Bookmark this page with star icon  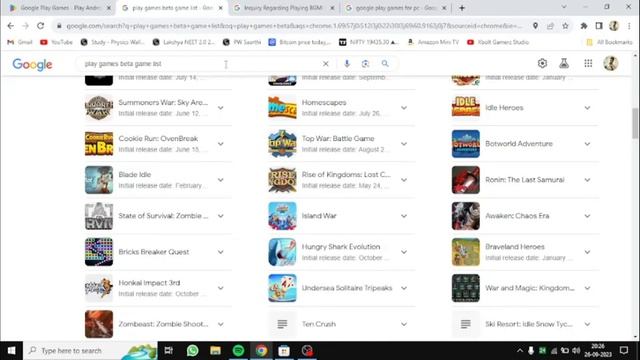coord(565,26)
